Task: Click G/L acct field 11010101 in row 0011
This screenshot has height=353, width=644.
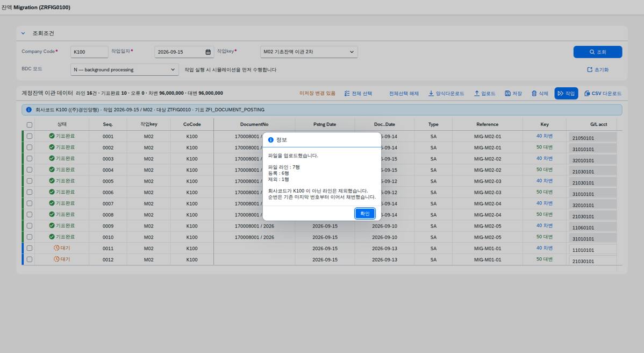Action: tap(592, 250)
